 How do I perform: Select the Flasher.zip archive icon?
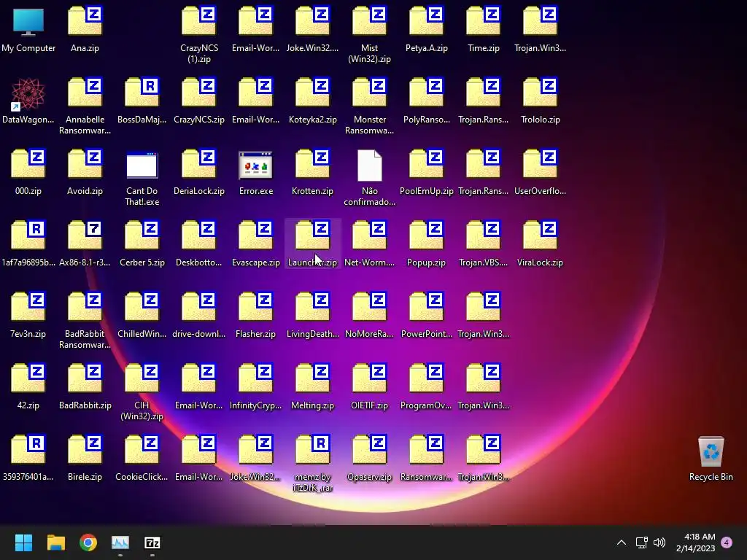[255, 307]
